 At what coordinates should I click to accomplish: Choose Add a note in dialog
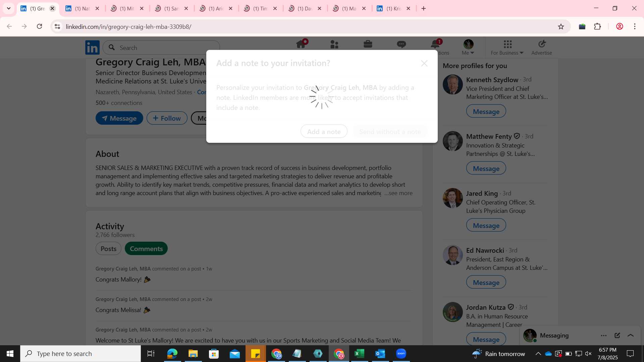coord(324,131)
